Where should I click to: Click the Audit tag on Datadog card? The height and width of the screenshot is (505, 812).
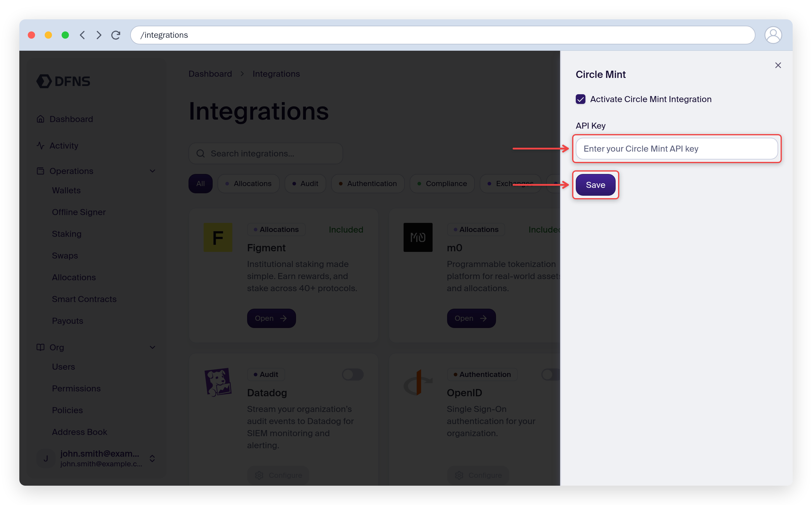pyautogui.click(x=266, y=375)
